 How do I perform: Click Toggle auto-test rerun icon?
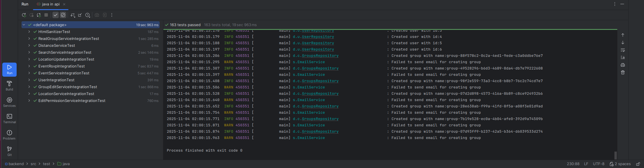click(x=39, y=15)
